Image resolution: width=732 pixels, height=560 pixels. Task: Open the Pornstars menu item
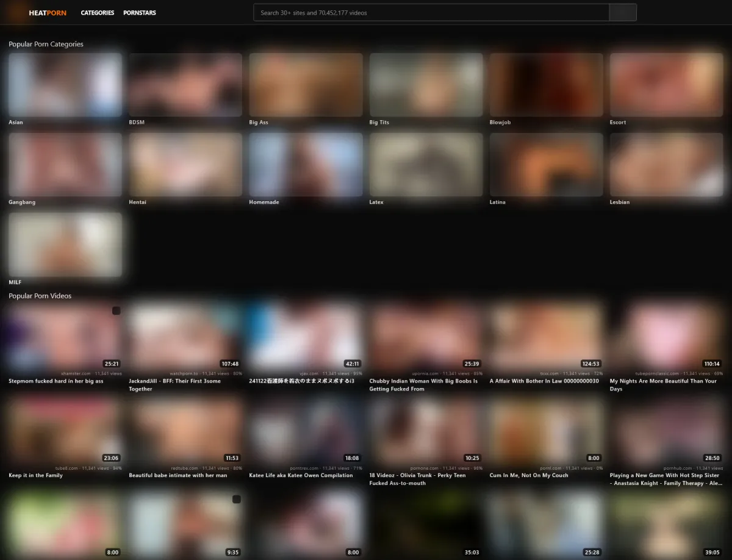coord(140,13)
